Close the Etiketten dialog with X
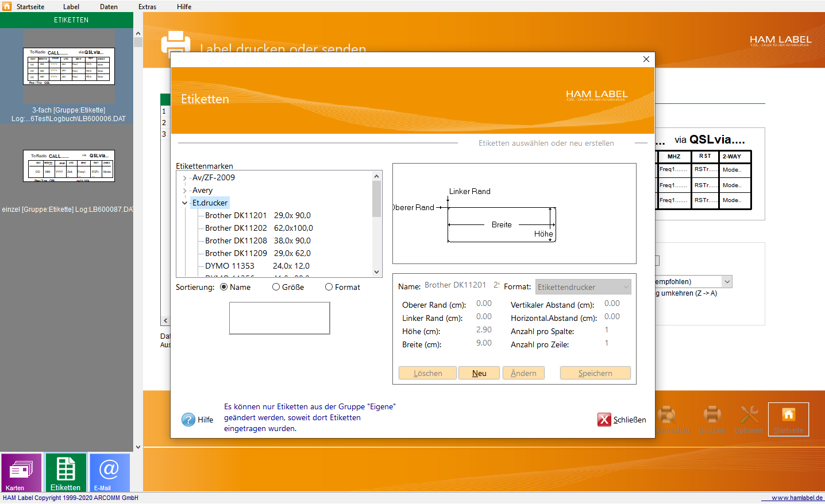This screenshot has height=504, width=825. coord(646,59)
